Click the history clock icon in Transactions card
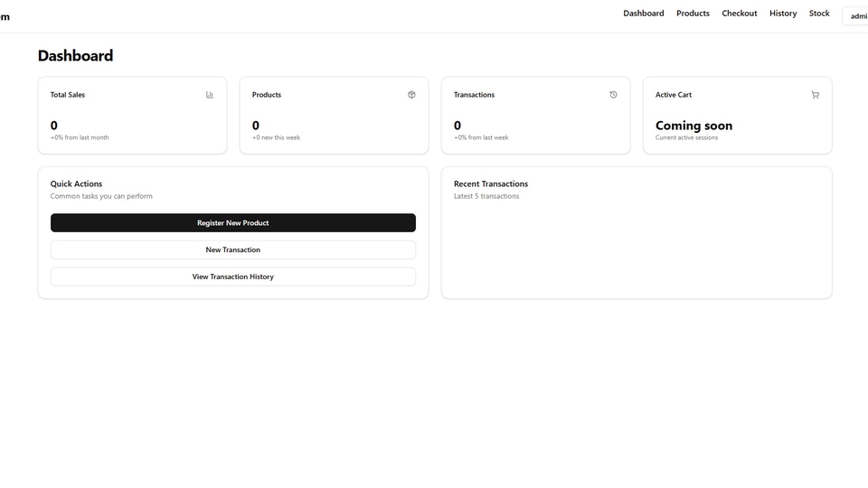 613,95
